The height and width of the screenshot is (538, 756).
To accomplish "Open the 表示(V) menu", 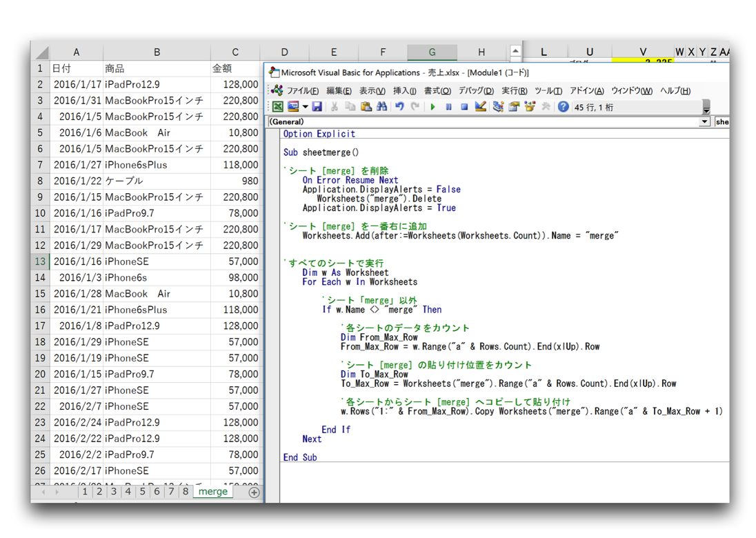I will point(372,90).
